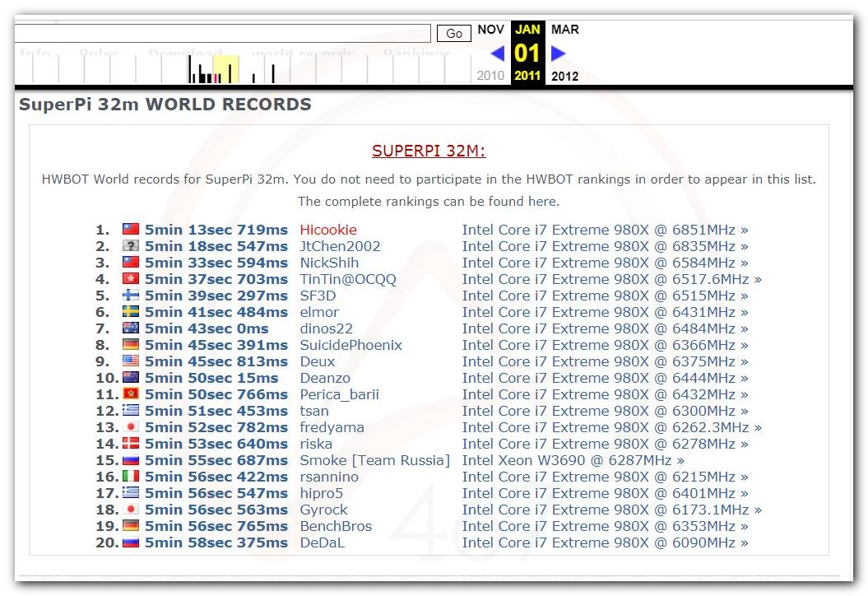Open SF3D user profile
Image resolution: width=868 pixels, height=596 pixels.
(x=318, y=296)
